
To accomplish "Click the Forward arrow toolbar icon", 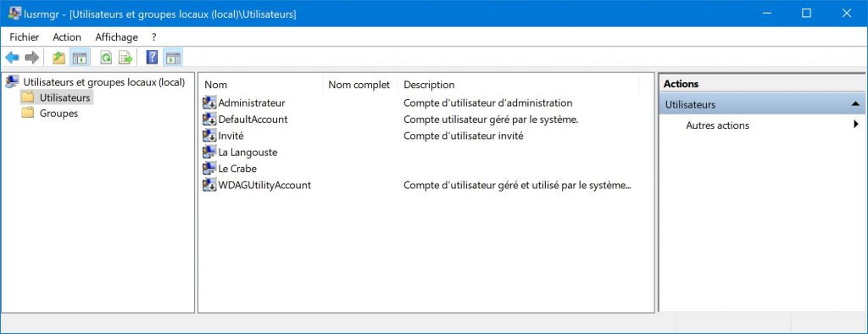I will [31, 58].
